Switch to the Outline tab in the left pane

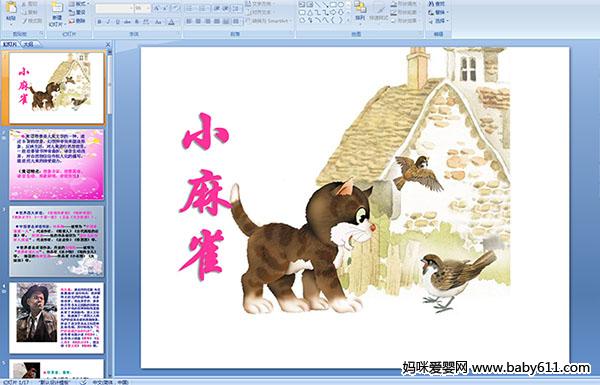pos(29,44)
